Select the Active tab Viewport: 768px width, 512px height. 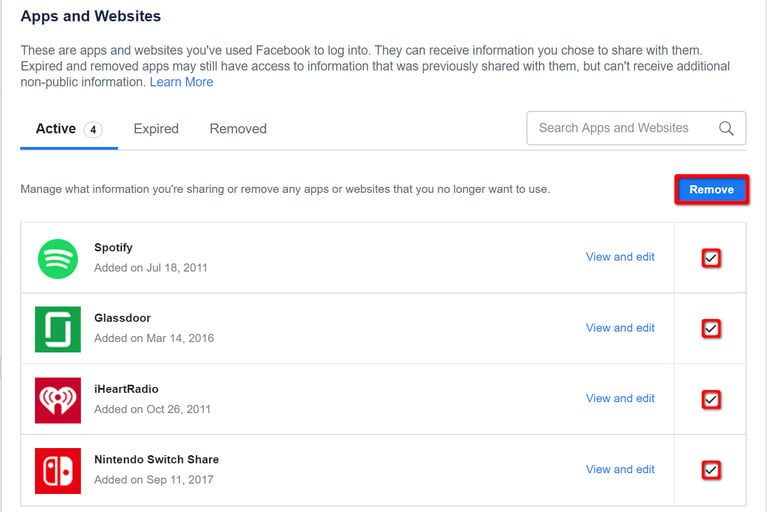56,129
